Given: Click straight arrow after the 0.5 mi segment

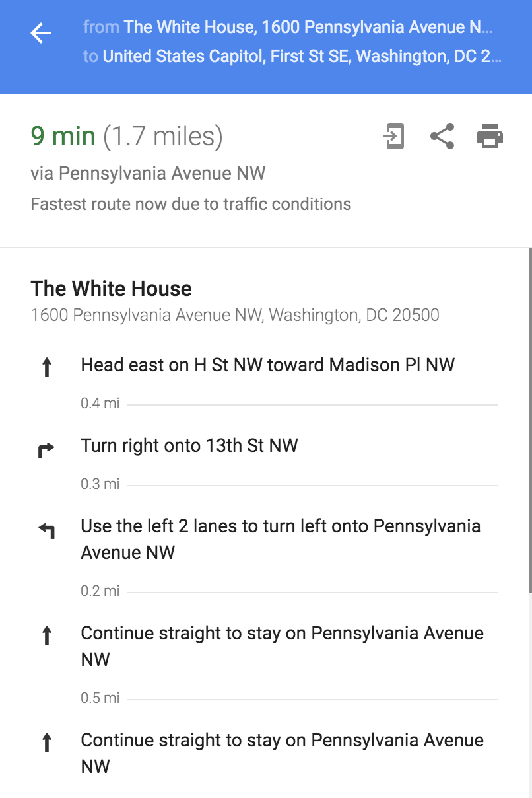Looking at the screenshot, I should coord(46,743).
